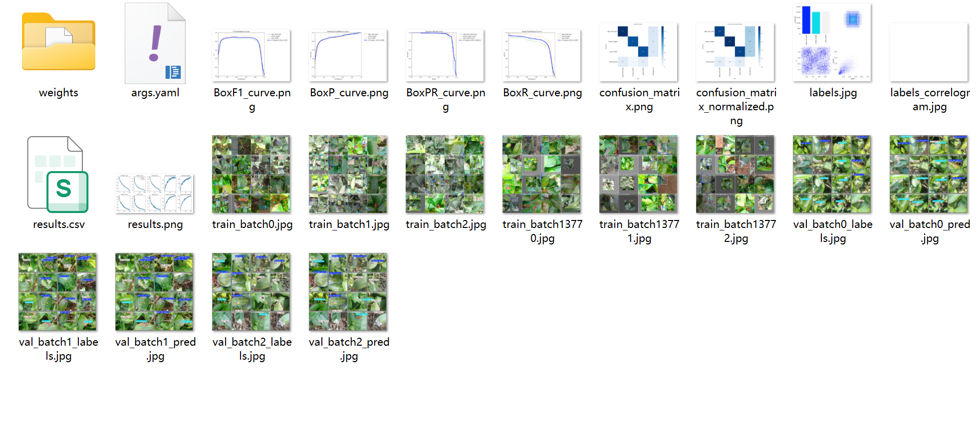Click the 'args.yaml' file name text
This screenshot has width=980, height=428.
point(155,93)
